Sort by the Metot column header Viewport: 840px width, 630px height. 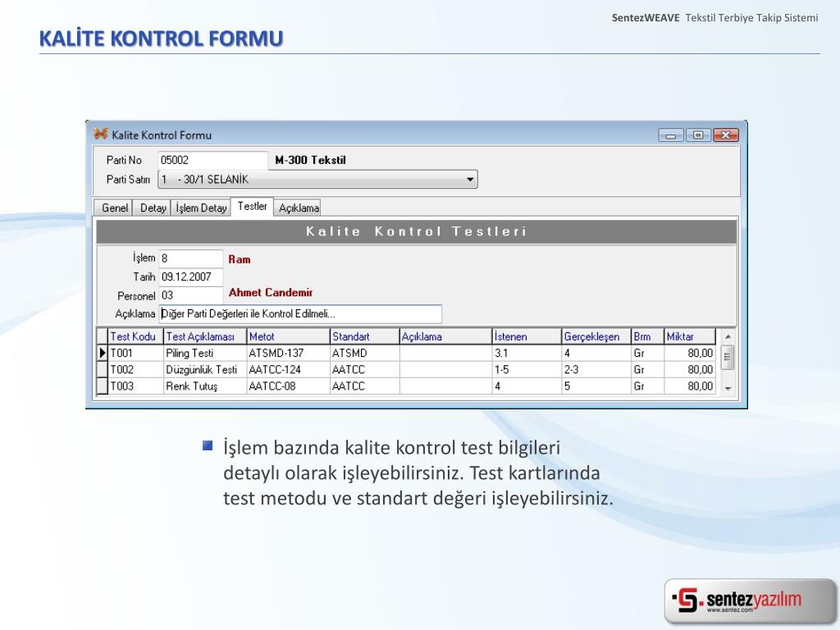(x=288, y=336)
